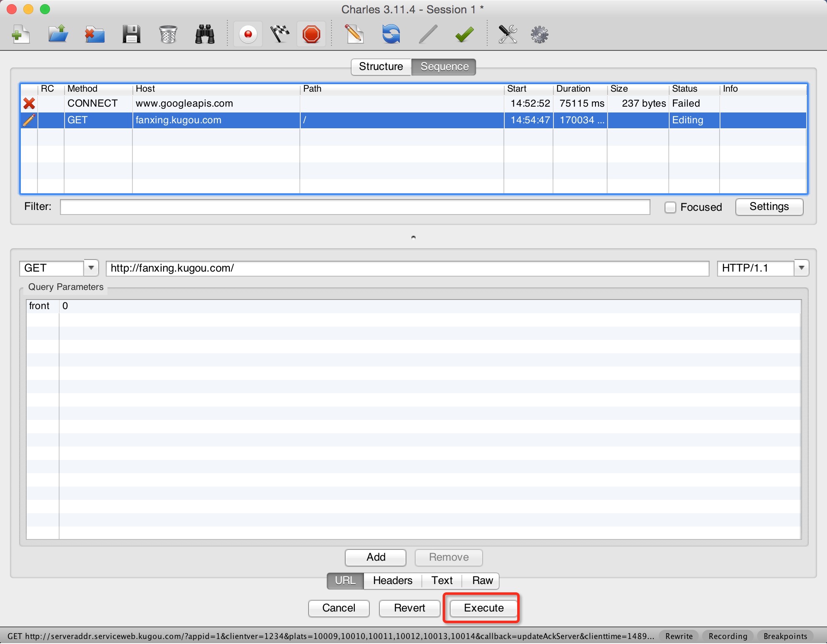
Task: Click the Repeat blue arrows icon
Action: pos(391,34)
